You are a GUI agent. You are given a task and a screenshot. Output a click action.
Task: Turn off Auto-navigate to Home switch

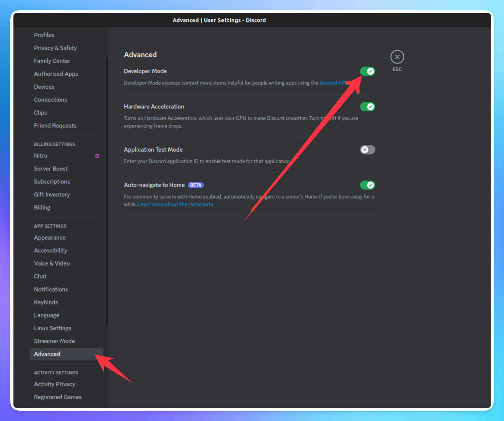point(367,185)
